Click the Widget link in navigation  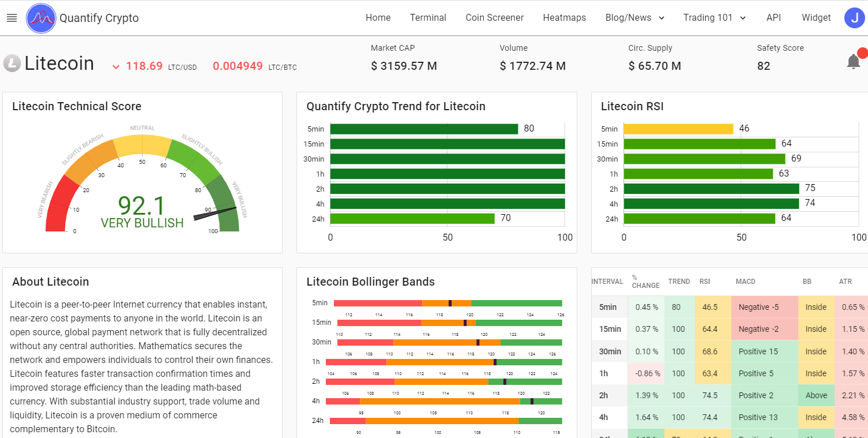[x=816, y=17]
